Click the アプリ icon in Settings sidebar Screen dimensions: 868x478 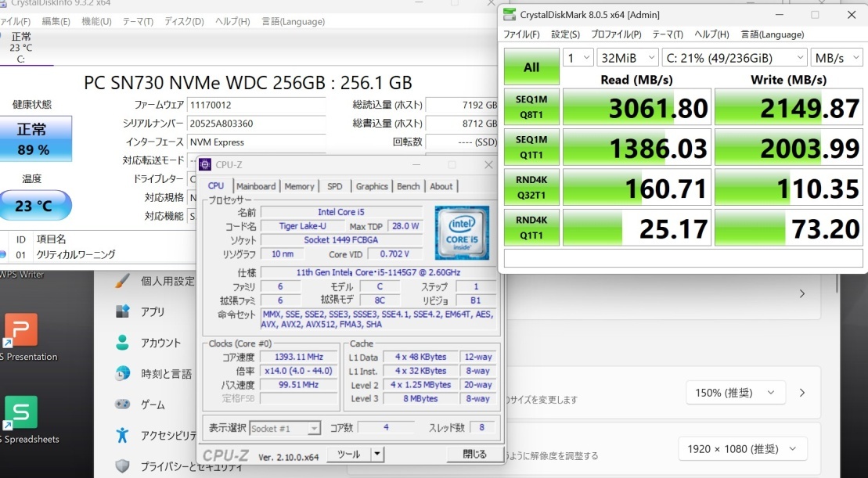click(x=122, y=311)
